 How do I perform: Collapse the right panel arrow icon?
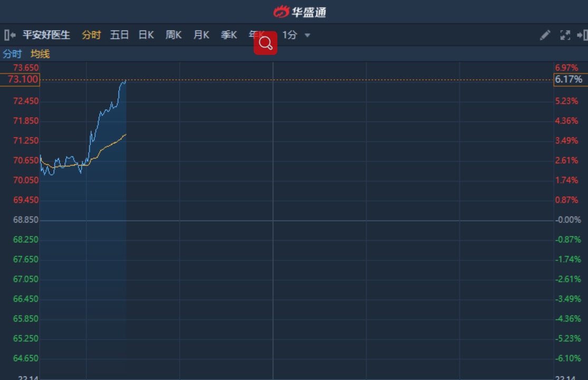click(582, 35)
